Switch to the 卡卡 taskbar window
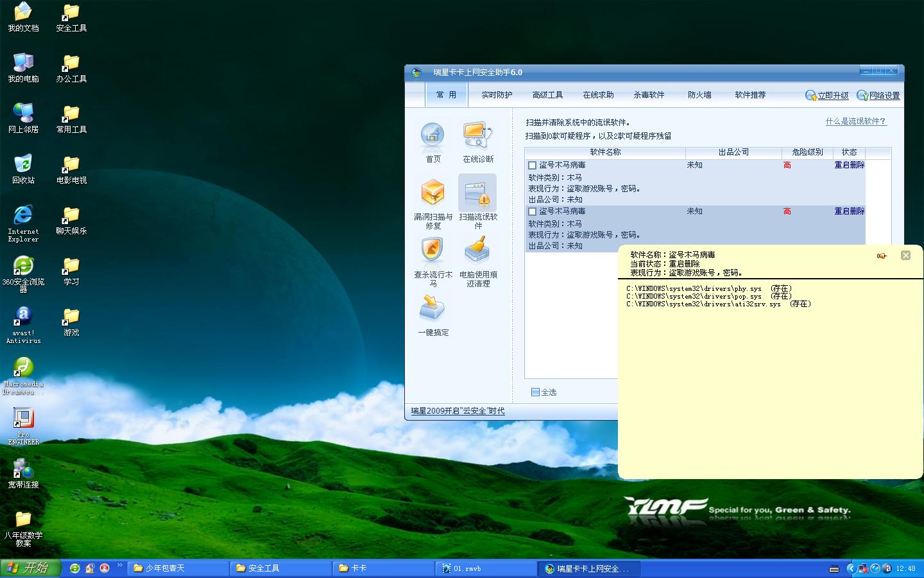This screenshot has height=578, width=924. (x=384, y=568)
